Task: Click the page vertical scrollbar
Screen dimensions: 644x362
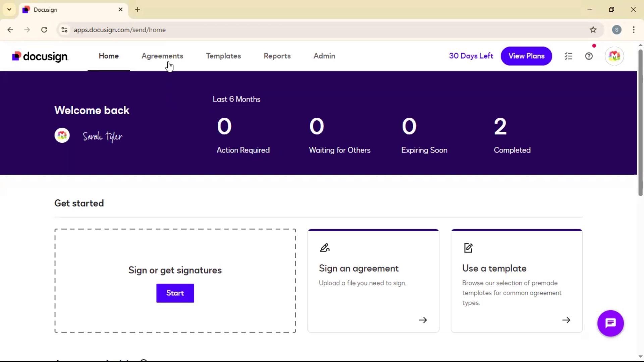Action: point(640,122)
